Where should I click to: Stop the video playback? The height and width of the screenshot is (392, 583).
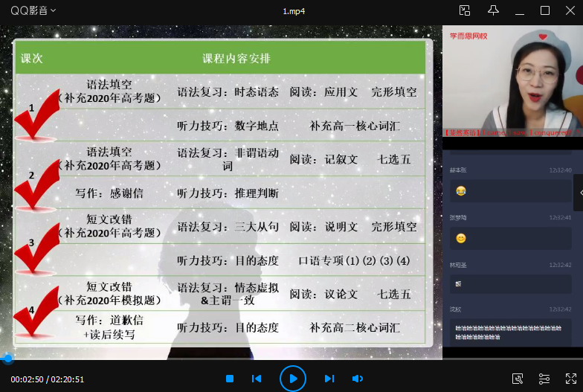(230, 379)
